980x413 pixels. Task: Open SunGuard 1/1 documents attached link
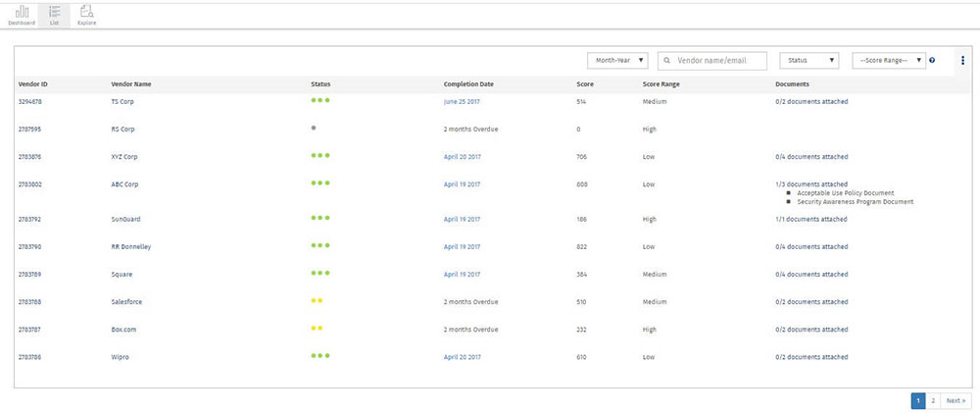(x=811, y=220)
